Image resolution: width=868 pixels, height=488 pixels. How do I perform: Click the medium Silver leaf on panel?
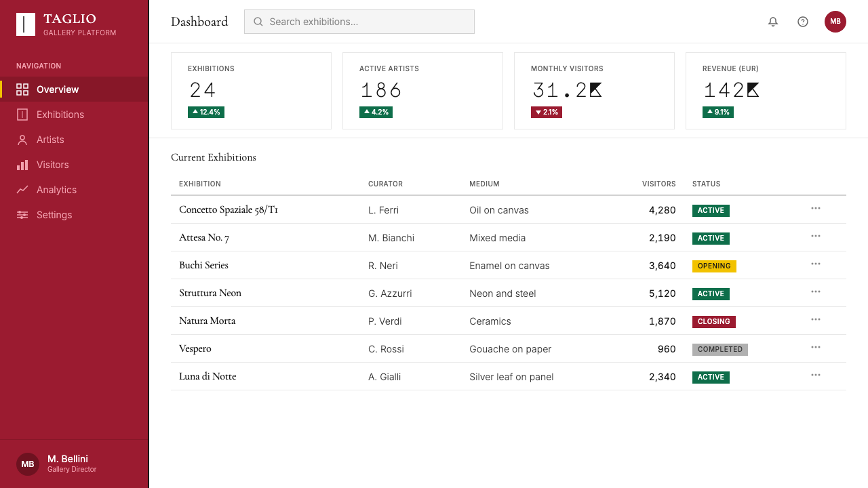pyautogui.click(x=511, y=377)
